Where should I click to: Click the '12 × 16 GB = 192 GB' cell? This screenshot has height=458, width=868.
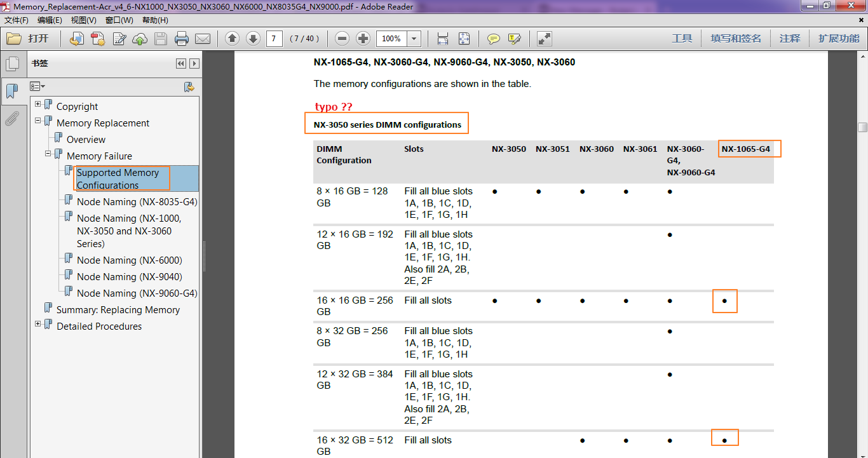pos(355,240)
